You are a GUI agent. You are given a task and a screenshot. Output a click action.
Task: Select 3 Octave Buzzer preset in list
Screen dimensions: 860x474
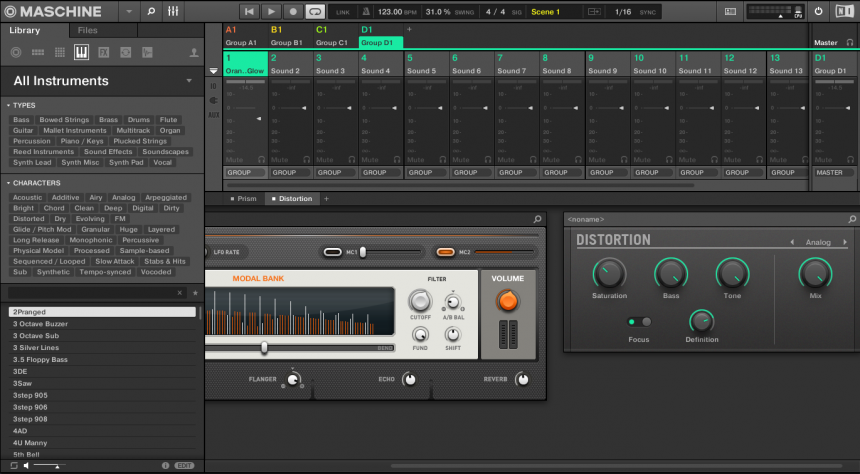[x=41, y=324]
